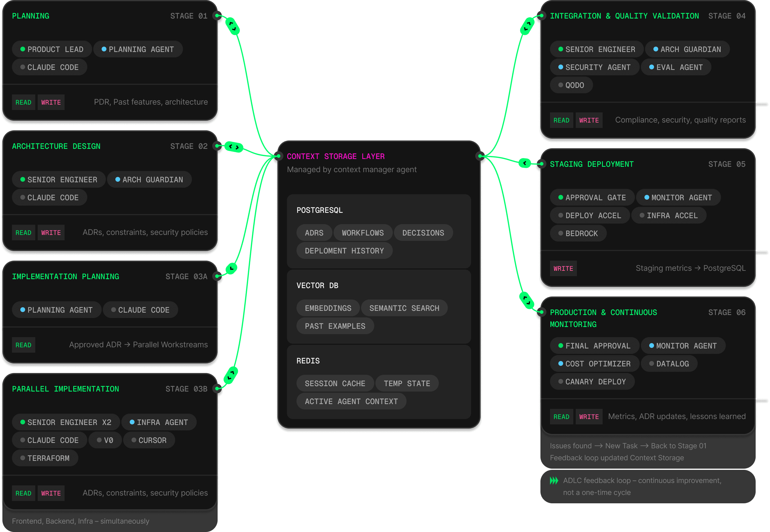The height and width of the screenshot is (532, 770).
Task: Select the Context Storage Layer title
Action: pyautogui.click(x=335, y=156)
